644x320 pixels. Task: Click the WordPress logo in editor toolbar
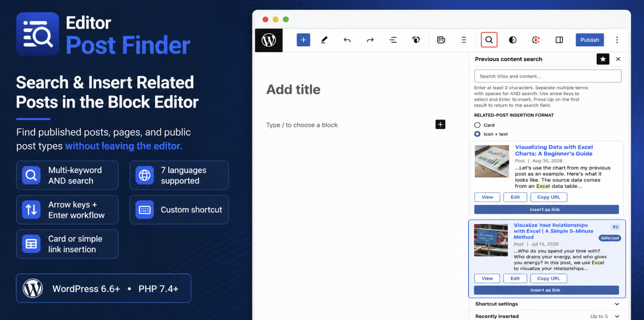coord(269,40)
